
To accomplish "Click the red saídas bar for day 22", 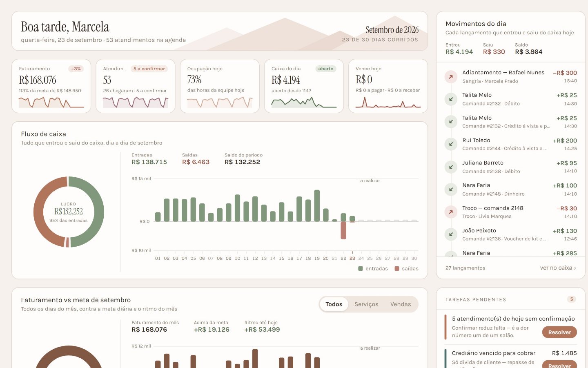I will coord(343,230).
